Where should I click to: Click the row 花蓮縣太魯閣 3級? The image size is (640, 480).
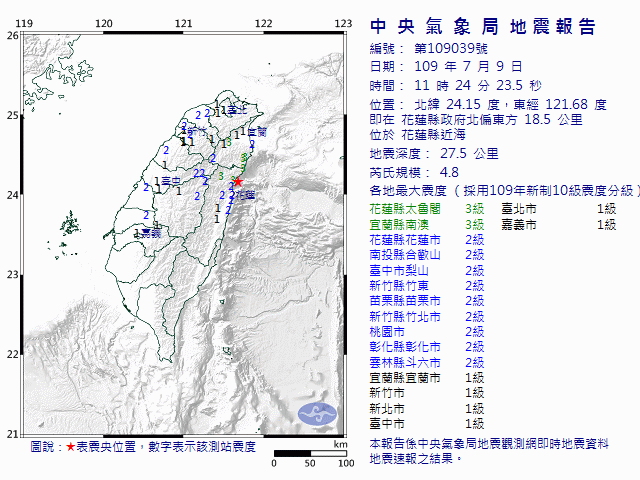click(x=427, y=209)
